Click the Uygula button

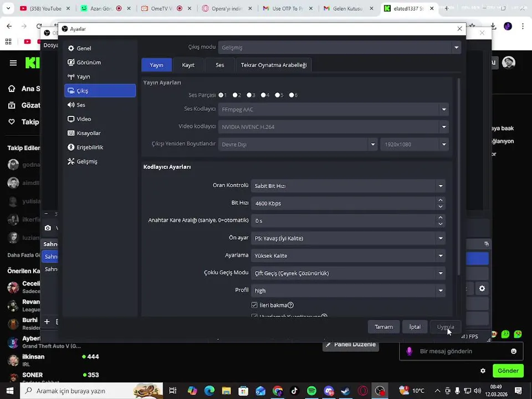(445, 327)
